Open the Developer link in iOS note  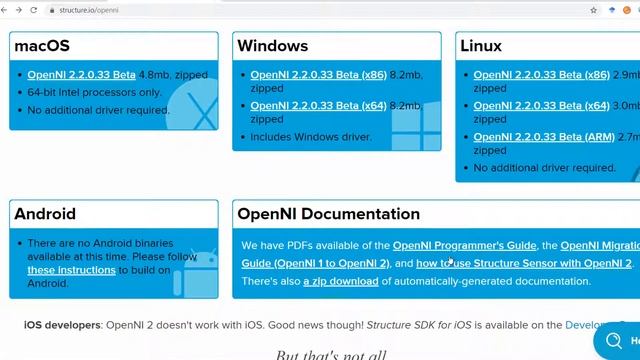pos(585,325)
